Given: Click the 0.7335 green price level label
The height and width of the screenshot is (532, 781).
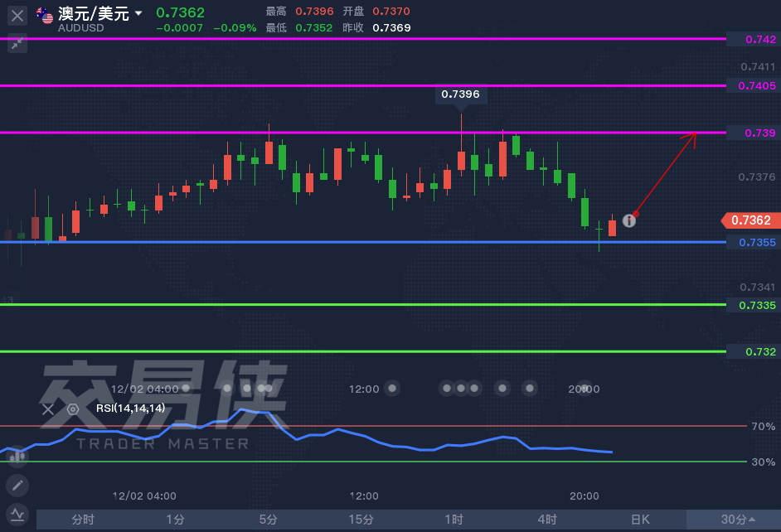Looking at the screenshot, I should pos(754,305).
